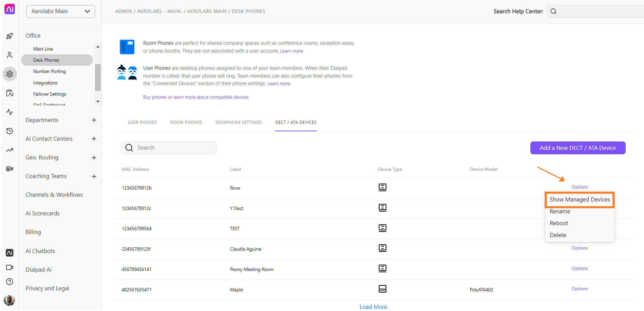Choose Rename from the options menu
The width and height of the screenshot is (644, 311).
tap(560, 211)
